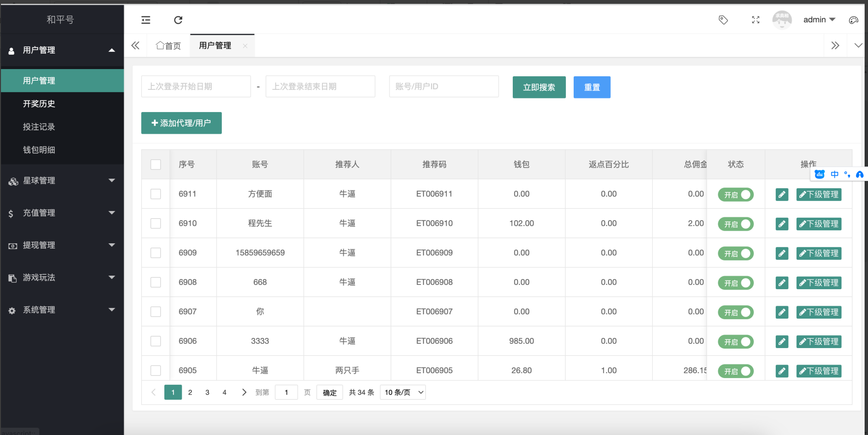This screenshot has height=435, width=868.
Task: Click the tag note icon in the header
Action: [723, 20]
